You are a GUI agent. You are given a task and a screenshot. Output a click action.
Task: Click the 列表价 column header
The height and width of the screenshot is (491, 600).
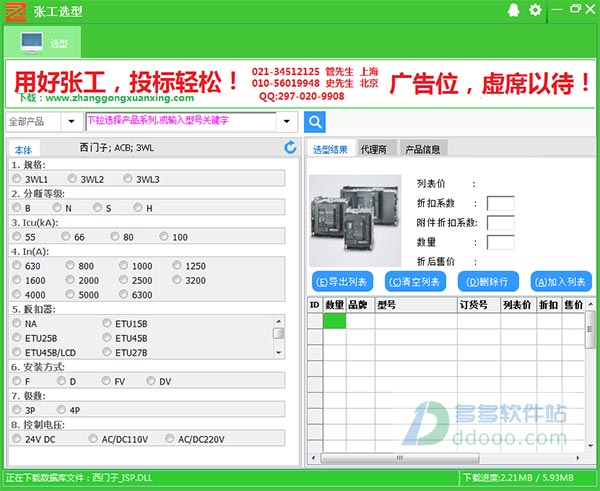tap(518, 305)
